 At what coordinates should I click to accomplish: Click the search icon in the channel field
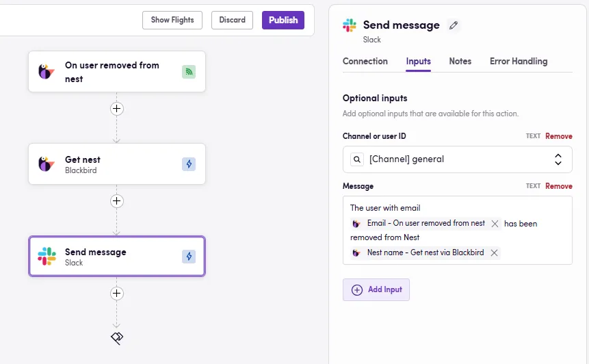(x=356, y=159)
